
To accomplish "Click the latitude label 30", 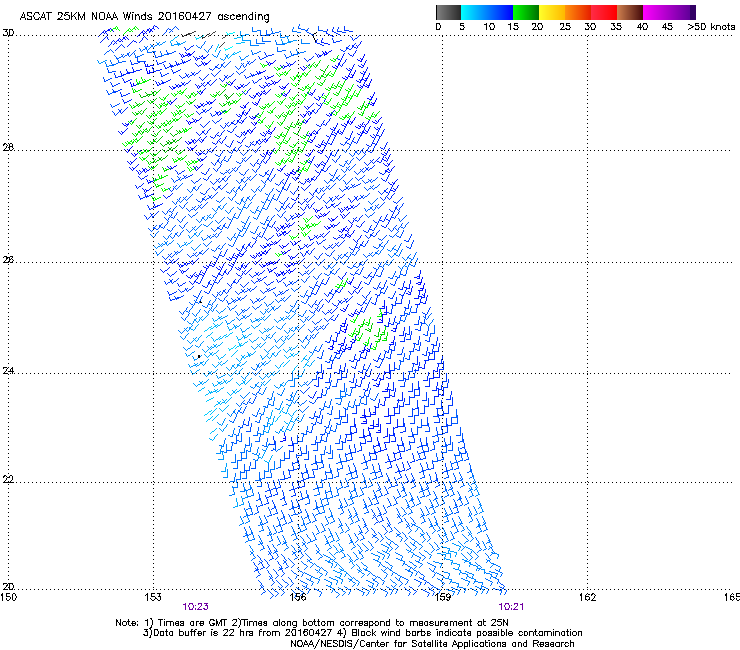I will coord(8,33).
